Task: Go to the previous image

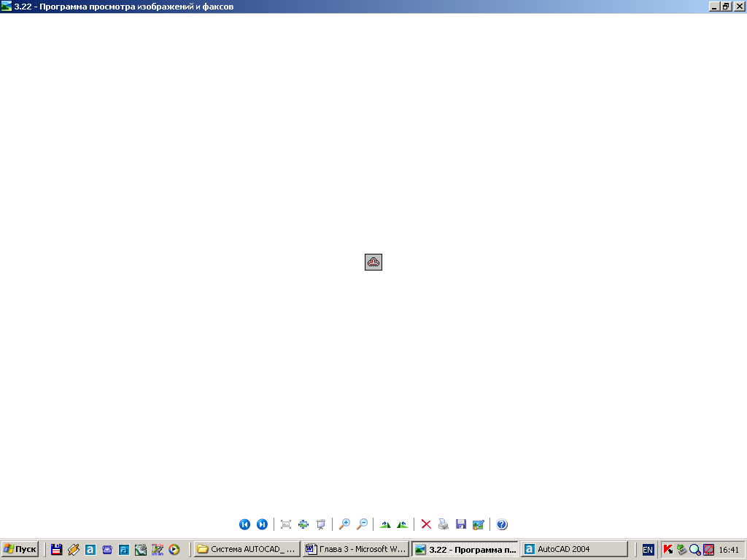Action: 244,524
